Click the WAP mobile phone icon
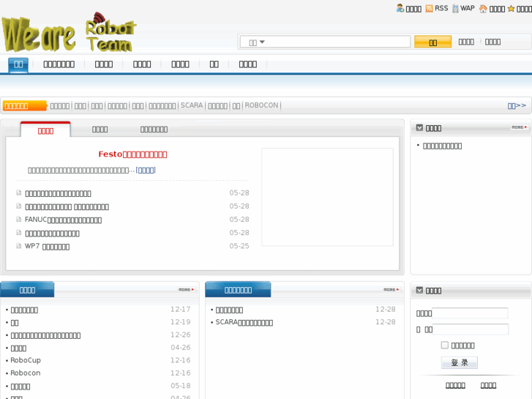 click(x=455, y=9)
